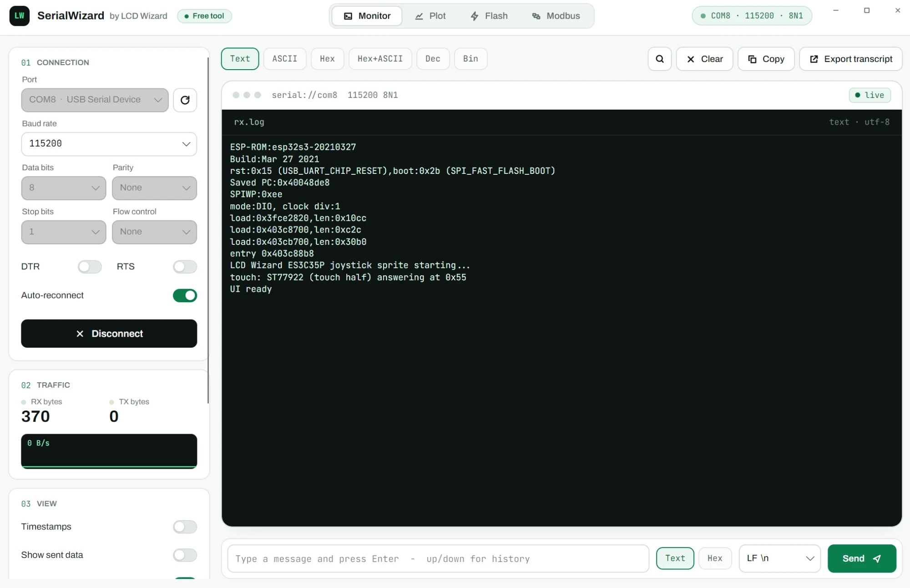Click the 'UI ready' log line

(251, 289)
